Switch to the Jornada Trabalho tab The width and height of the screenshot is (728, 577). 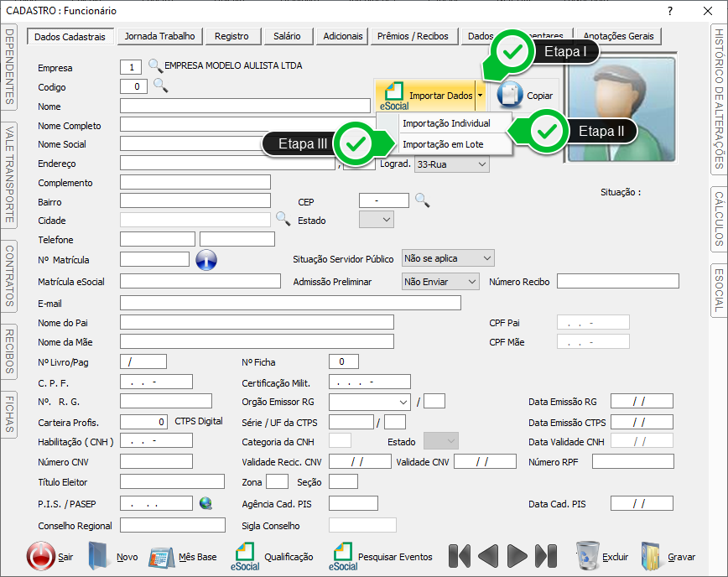coord(159,36)
